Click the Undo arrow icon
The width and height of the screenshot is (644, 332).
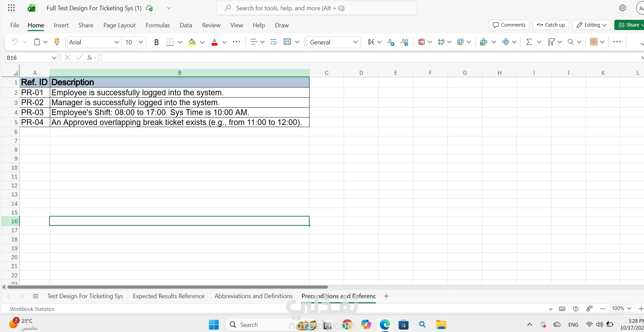coord(15,42)
